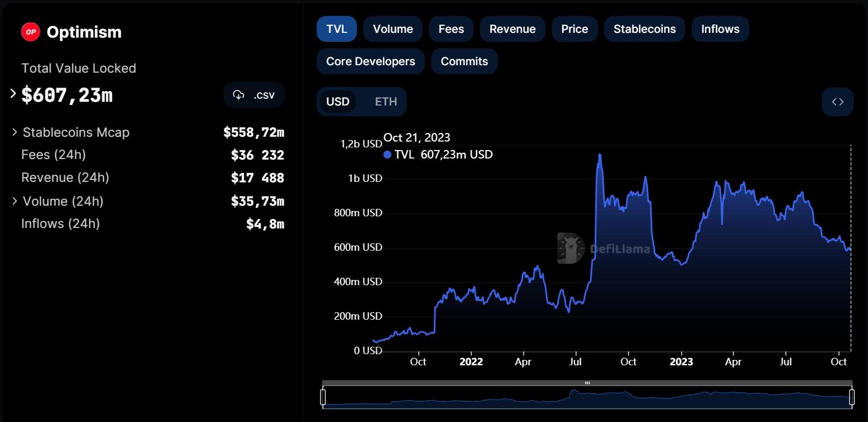Click the Oct 21, 2023 tooltip date
The width and height of the screenshot is (868, 422).
click(417, 138)
